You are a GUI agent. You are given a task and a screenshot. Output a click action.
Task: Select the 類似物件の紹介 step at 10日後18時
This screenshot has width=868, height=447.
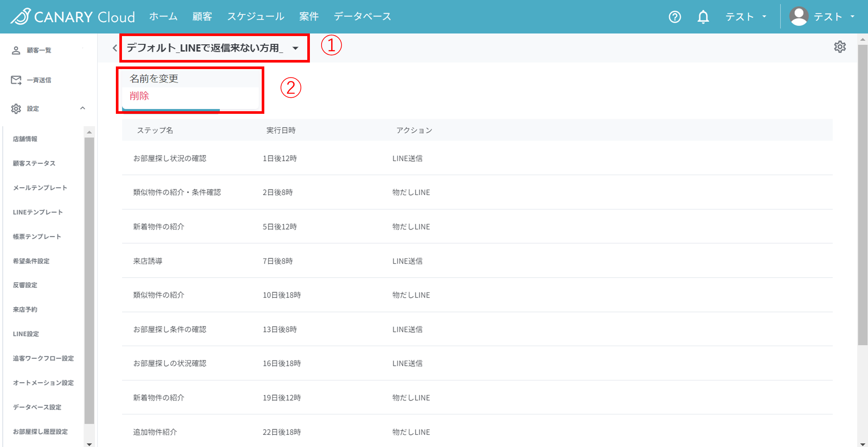click(x=477, y=295)
